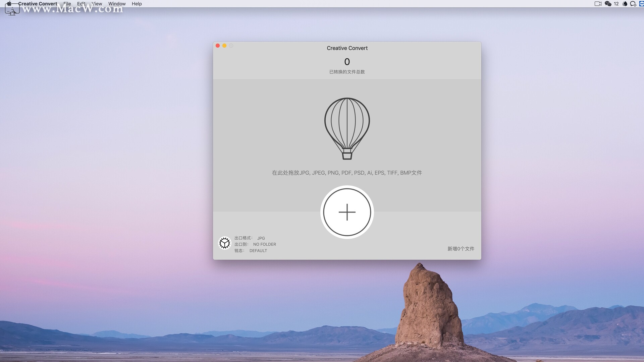Open the chat bubble menu bar icon
The image size is (644, 362).
click(x=633, y=4)
